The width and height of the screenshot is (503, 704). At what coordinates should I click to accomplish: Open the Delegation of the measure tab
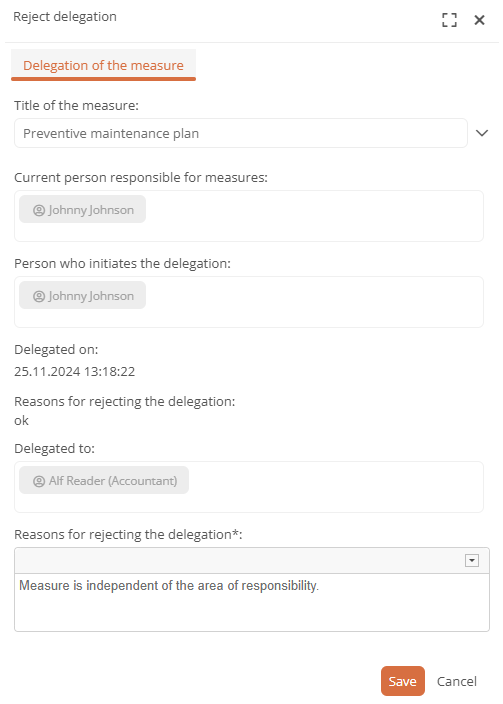(x=103, y=65)
